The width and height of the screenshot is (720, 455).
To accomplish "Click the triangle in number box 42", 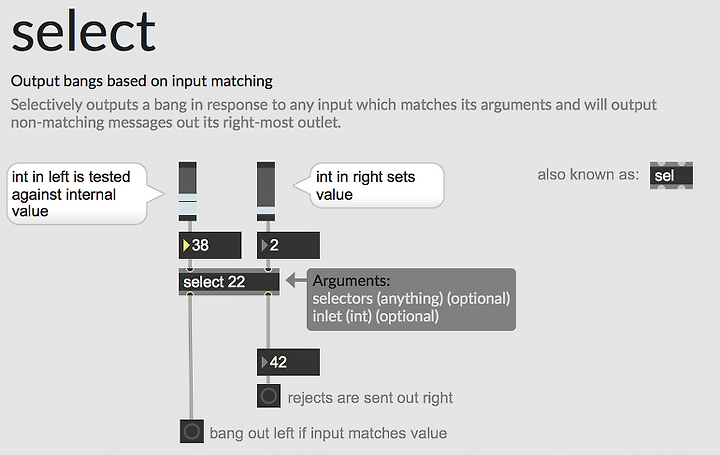I will pyautogui.click(x=264, y=362).
